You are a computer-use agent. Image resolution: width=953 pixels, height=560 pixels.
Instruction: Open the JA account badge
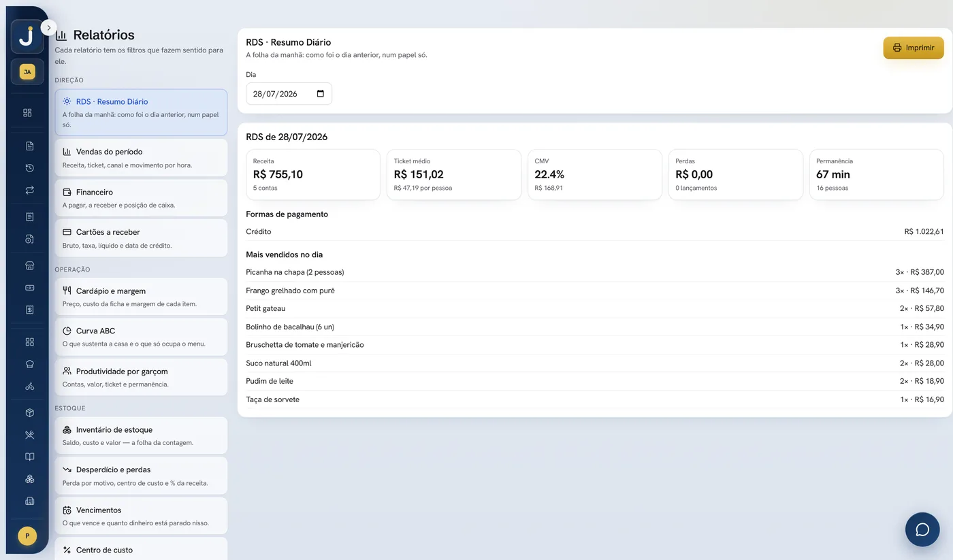pos(27,71)
